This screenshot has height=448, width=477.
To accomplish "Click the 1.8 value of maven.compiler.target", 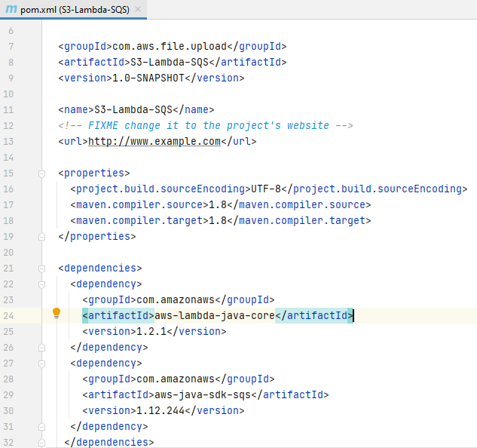I will point(218,220).
